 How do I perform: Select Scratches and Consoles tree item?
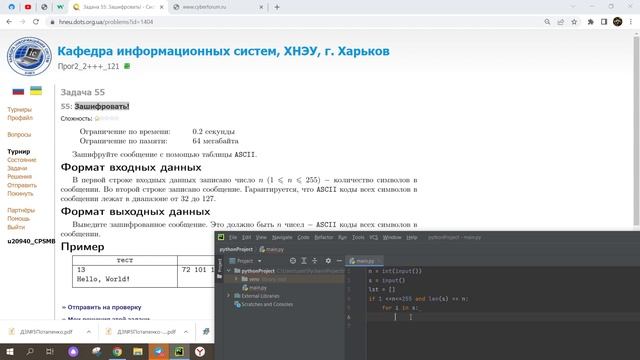tap(263, 304)
